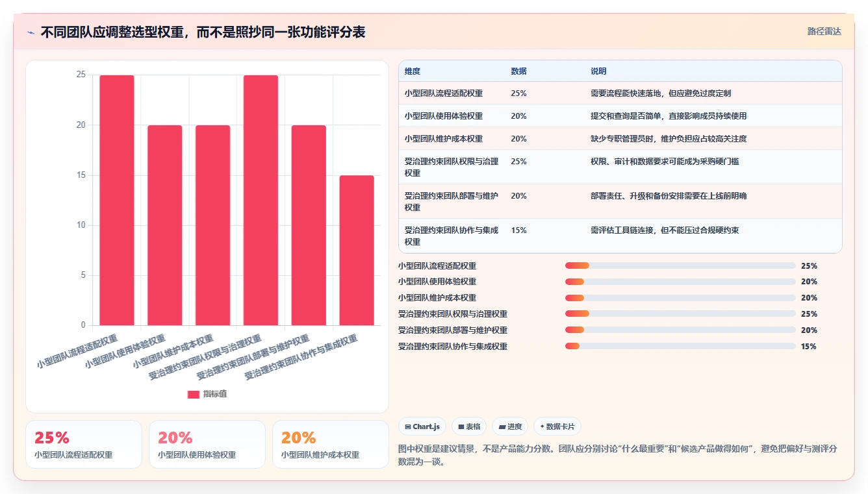This screenshot has width=868, height=494.
Task: Click the 进度 tag chip
Action: tap(510, 426)
